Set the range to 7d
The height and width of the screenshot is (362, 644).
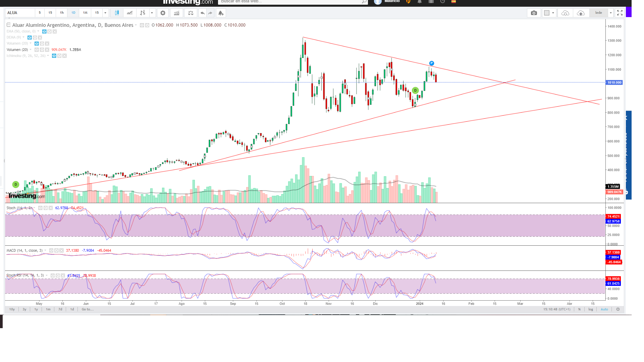click(x=60, y=309)
